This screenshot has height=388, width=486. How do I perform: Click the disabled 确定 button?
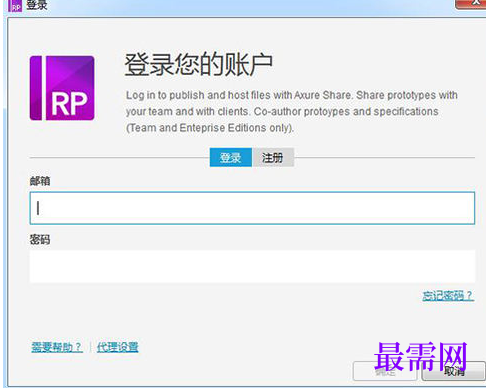[x=385, y=371]
